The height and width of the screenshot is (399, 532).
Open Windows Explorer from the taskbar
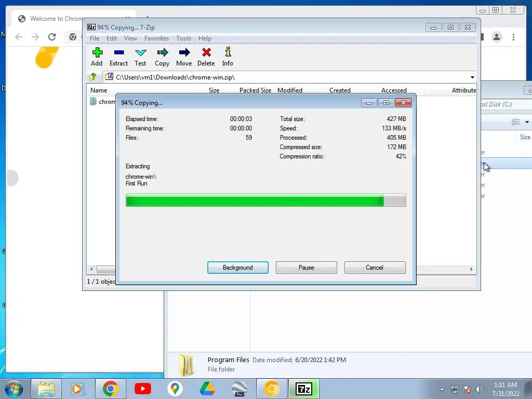(x=46, y=389)
